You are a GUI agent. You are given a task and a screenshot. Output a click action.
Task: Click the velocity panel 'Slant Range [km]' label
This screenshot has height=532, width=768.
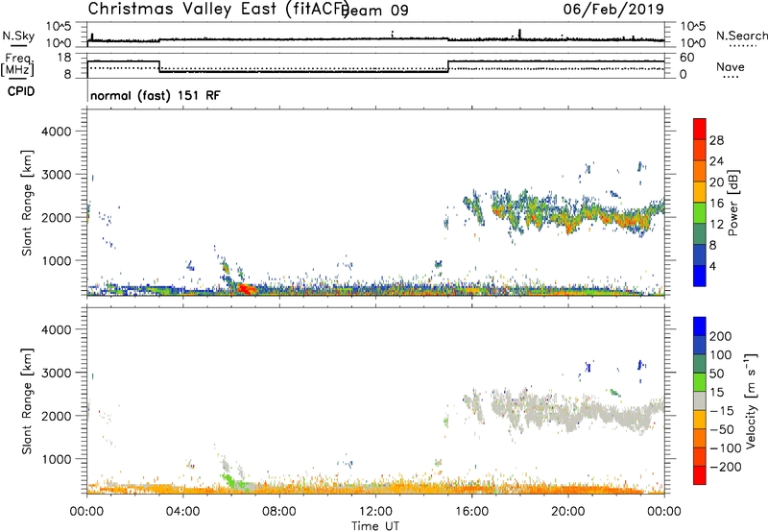coord(27,401)
